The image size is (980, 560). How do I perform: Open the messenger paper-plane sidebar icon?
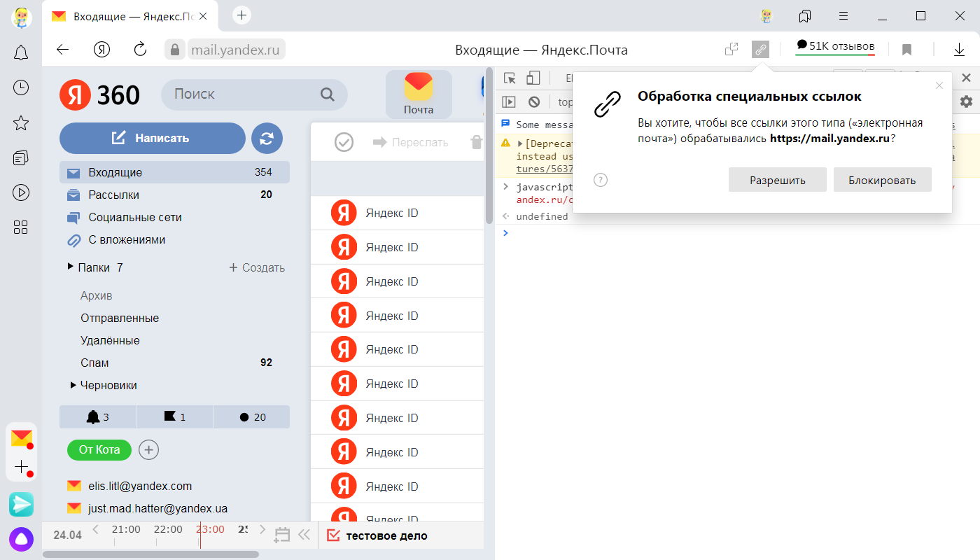pyautogui.click(x=21, y=504)
